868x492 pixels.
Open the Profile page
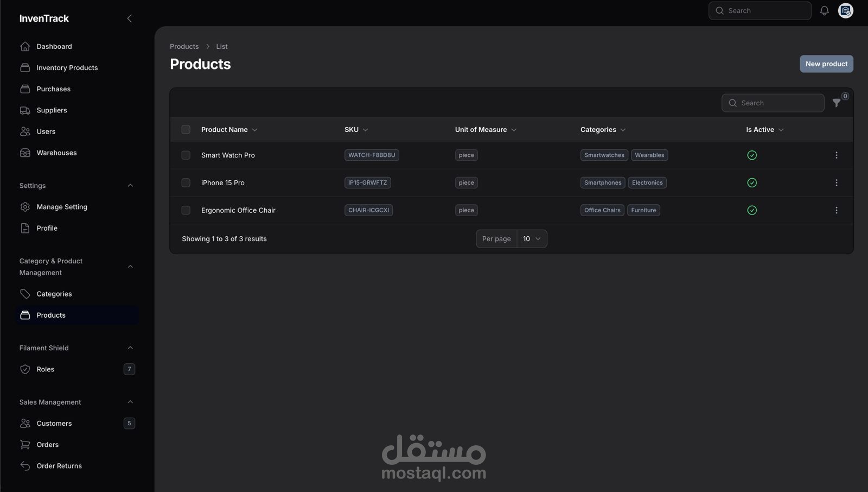click(x=46, y=228)
